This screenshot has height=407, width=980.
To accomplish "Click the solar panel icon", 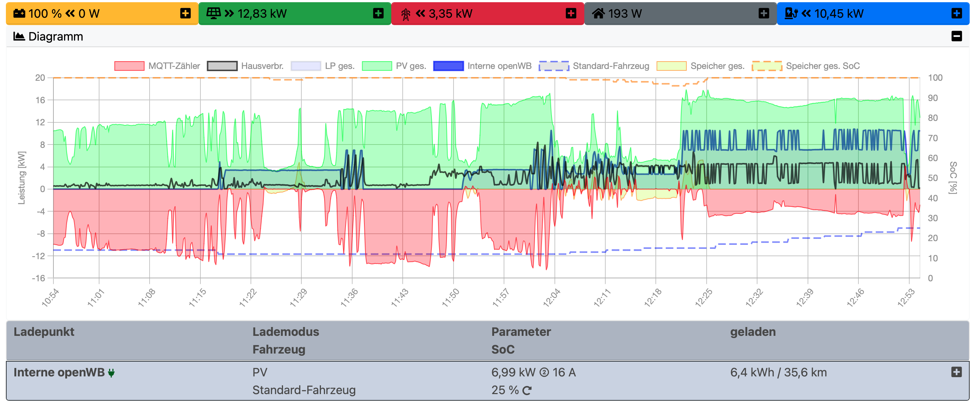I will click(213, 13).
